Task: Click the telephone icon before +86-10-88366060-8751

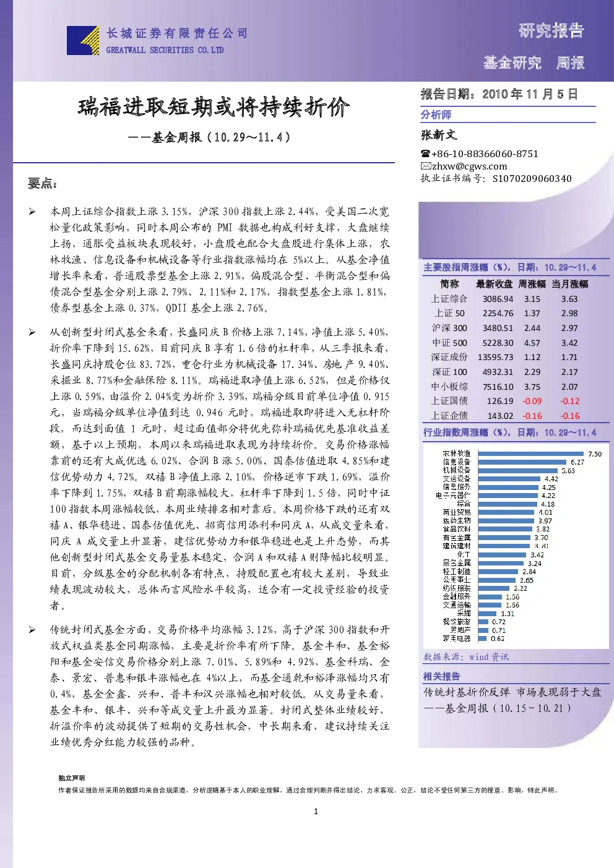Action: (425, 153)
